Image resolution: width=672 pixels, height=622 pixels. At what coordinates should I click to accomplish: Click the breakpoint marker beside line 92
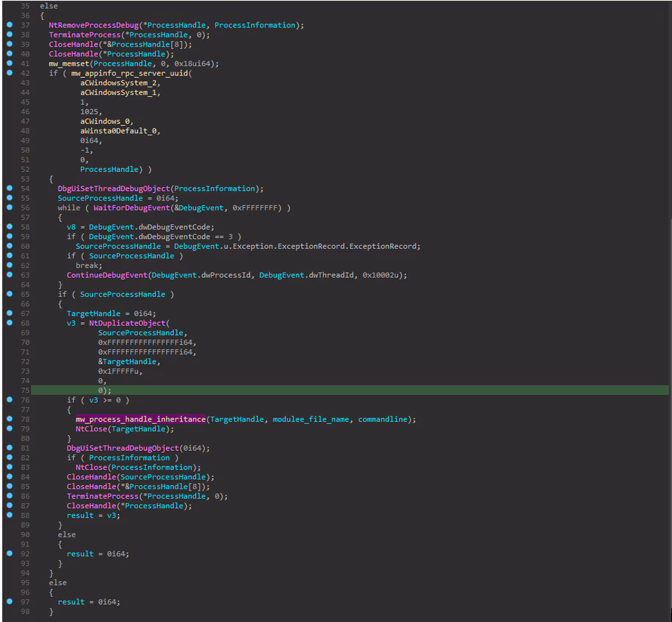coord(10,553)
